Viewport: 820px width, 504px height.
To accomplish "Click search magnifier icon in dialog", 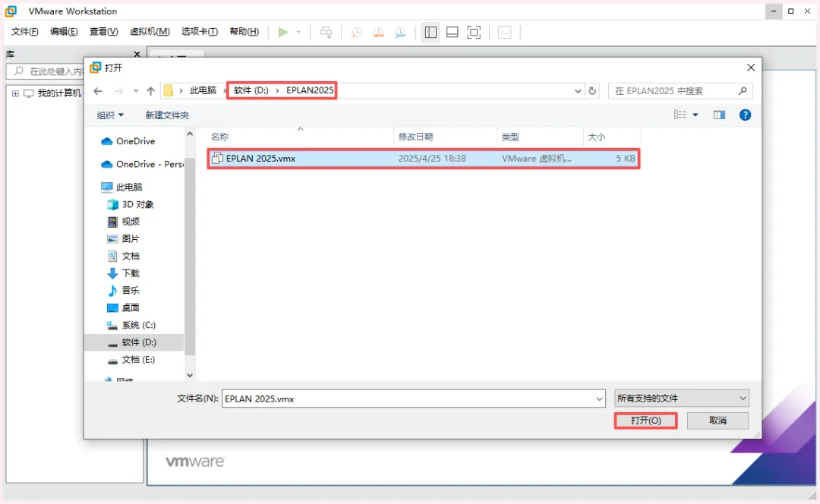I will tap(743, 91).
